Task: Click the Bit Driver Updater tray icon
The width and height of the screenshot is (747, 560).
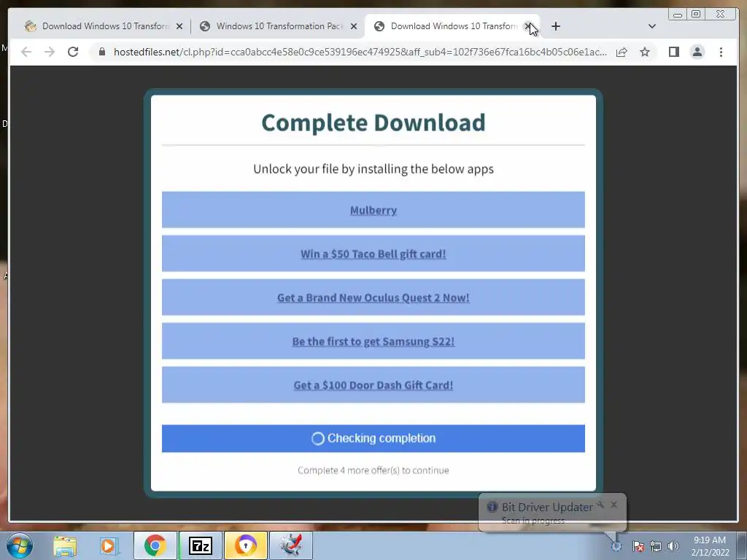Action: click(616, 546)
